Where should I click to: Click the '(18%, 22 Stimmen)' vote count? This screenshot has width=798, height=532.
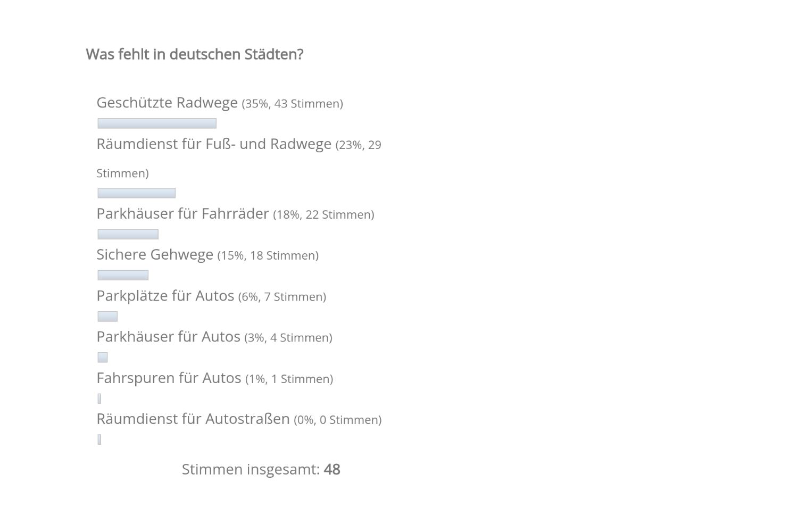point(323,214)
